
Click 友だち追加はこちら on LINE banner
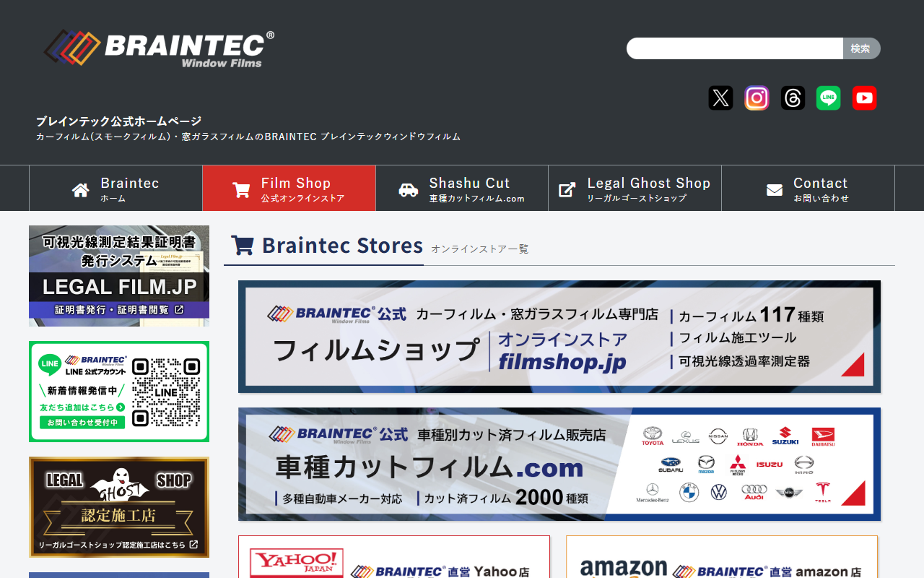click(x=82, y=407)
